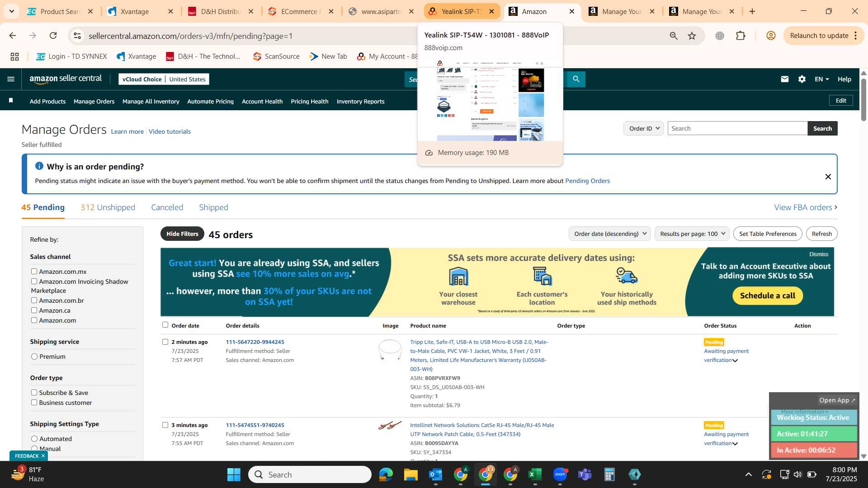Expand awaiting payment details for Tripp Lite order
Viewport: 868px width, 488px height.
735,361
